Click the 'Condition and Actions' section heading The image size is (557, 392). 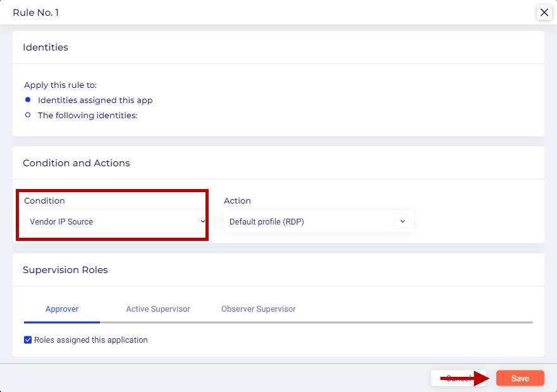[76, 163]
